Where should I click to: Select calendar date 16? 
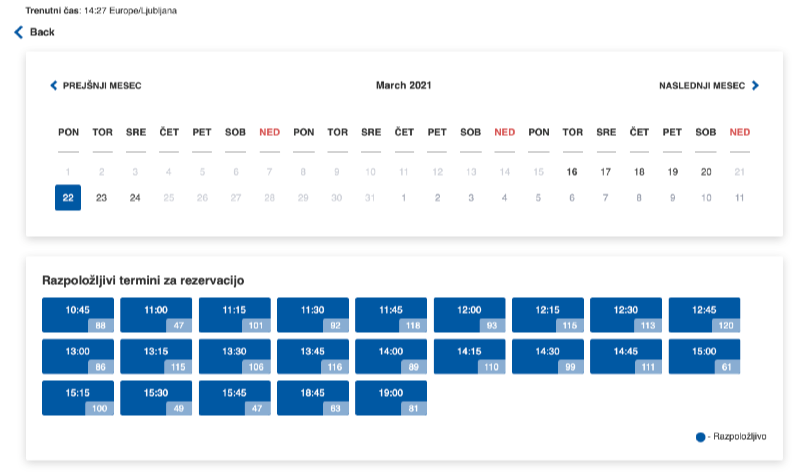pyautogui.click(x=572, y=172)
